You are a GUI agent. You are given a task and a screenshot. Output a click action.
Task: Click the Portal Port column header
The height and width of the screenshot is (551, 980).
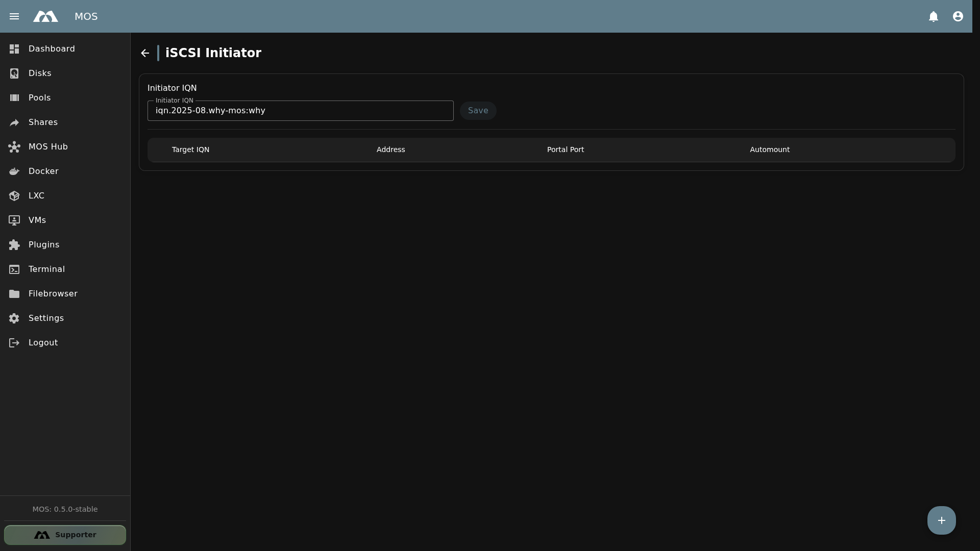click(x=565, y=149)
